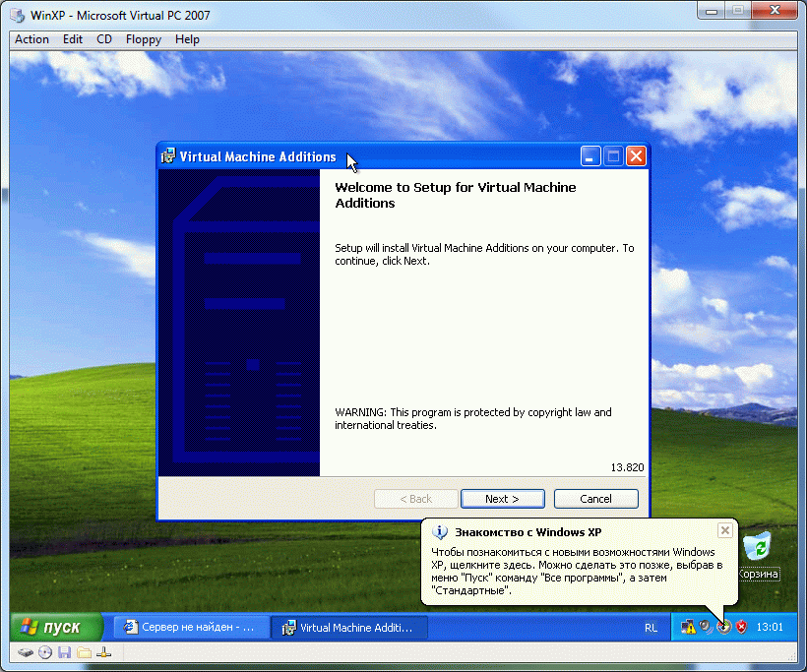Open the Action menu
Screen dimensions: 807x672
click(x=31, y=39)
